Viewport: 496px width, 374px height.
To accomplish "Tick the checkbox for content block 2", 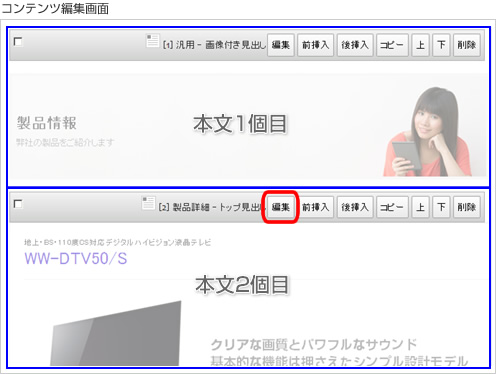I will [x=18, y=204].
